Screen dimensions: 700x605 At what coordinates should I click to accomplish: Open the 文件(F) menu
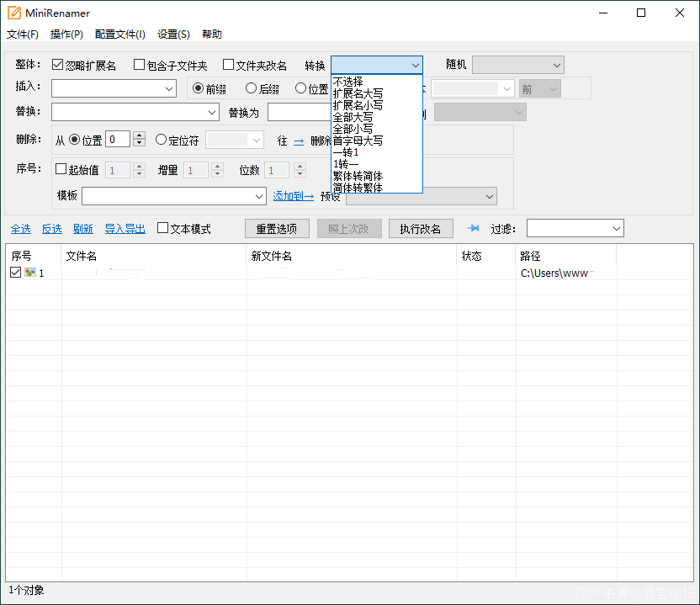(x=23, y=34)
